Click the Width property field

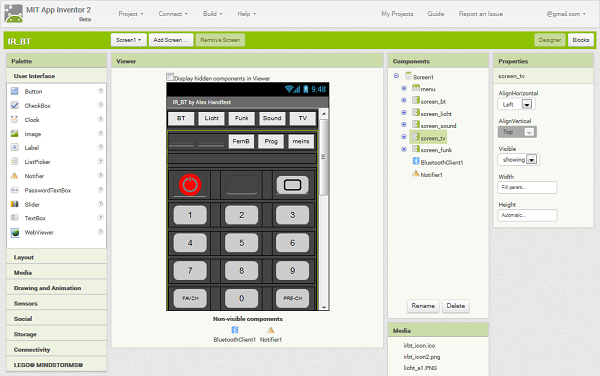coord(527,187)
